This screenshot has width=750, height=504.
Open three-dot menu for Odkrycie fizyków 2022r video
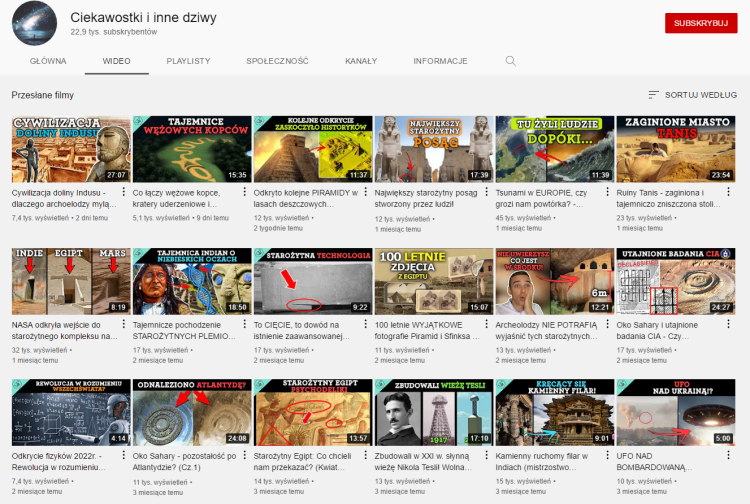tap(123, 457)
